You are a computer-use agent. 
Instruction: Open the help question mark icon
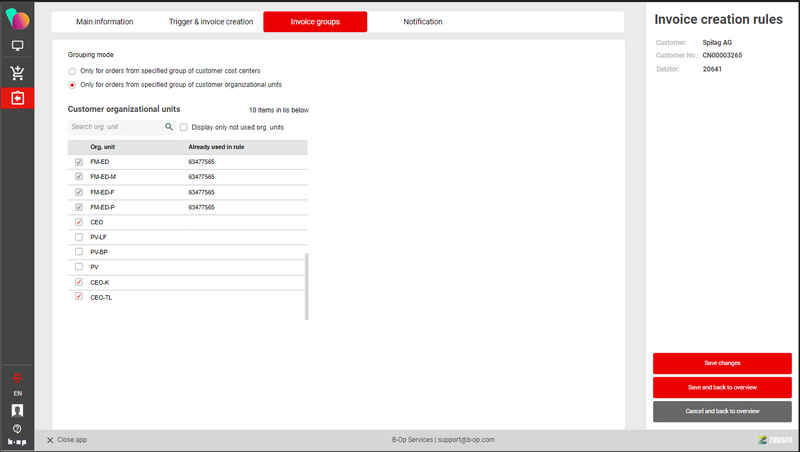click(17, 429)
